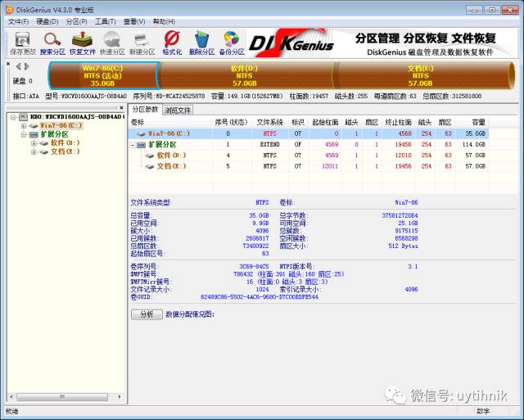Select the 文档 (E:) row in partition table

tap(308, 166)
